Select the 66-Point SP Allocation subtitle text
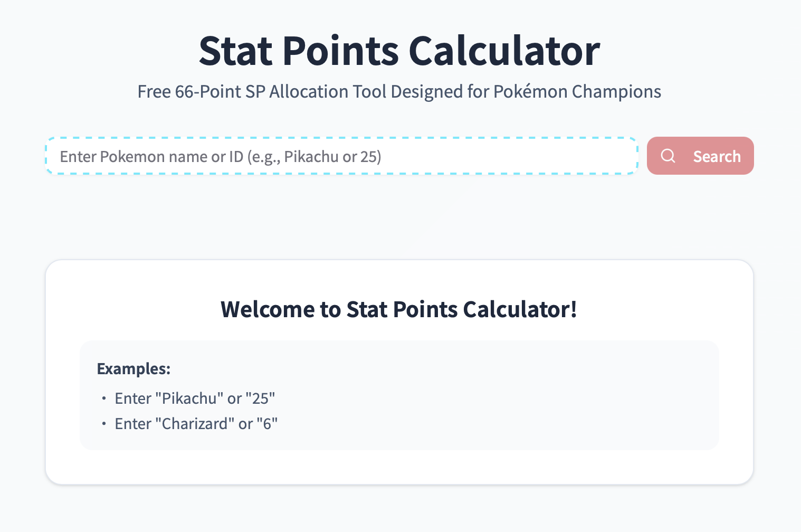The height and width of the screenshot is (532, 801). click(399, 91)
